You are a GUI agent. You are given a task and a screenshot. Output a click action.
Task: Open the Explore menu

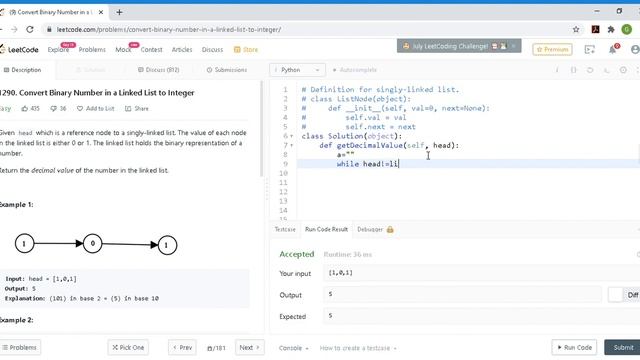[58, 49]
